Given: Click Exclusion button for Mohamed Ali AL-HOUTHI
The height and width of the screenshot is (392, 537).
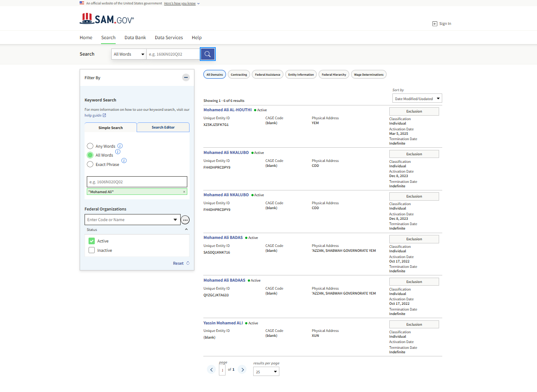Looking at the screenshot, I should click(414, 111).
